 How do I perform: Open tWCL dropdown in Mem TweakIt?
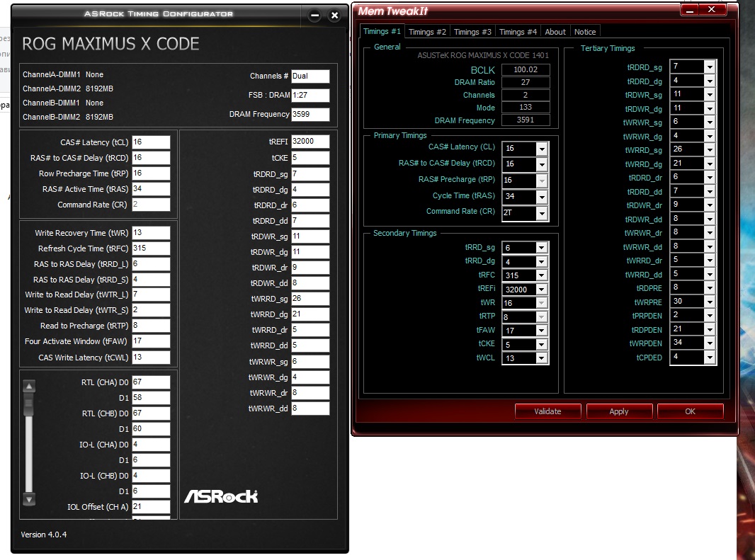pyautogui.click(x=542, y=358)
